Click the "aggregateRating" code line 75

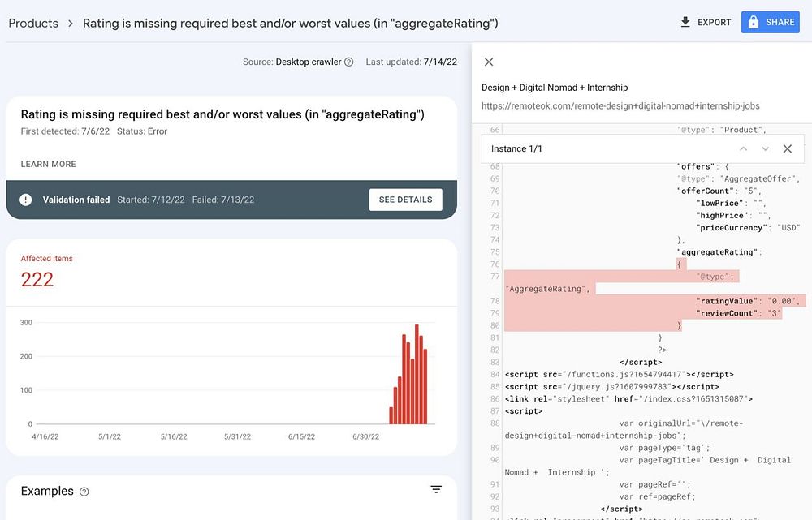coord(719,252)
